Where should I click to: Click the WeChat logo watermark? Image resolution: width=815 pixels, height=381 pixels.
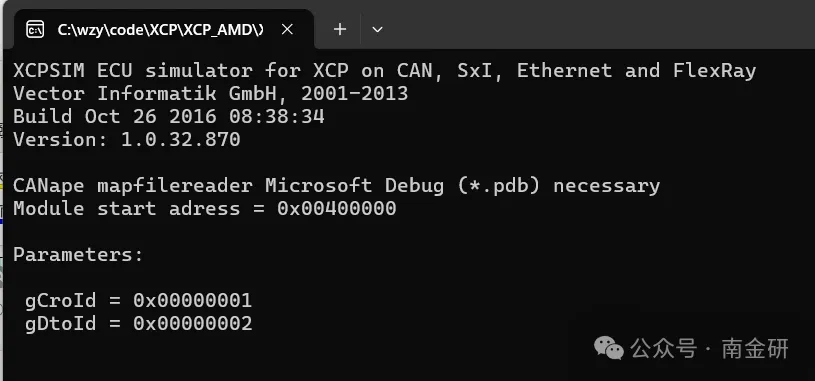point(609,348)
